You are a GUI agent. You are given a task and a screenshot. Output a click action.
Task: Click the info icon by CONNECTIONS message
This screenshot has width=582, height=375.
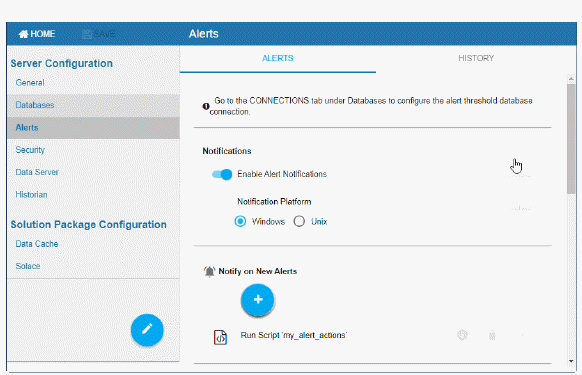click(206, 107)
